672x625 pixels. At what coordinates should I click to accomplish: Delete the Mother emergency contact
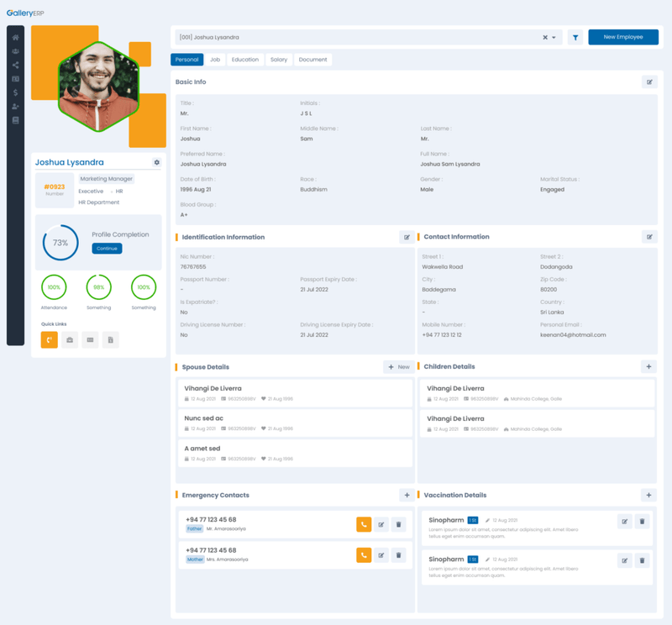tap(399, 555)
